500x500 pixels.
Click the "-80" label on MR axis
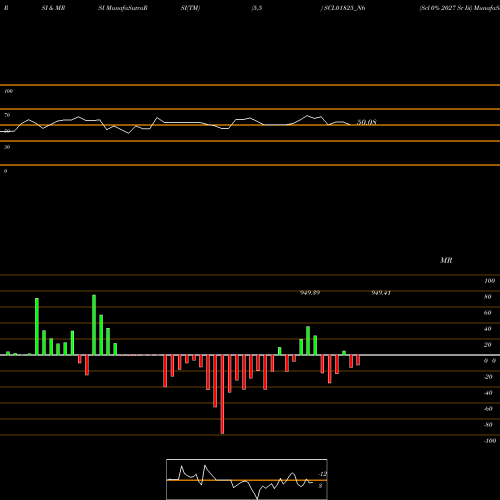(488, 425)
